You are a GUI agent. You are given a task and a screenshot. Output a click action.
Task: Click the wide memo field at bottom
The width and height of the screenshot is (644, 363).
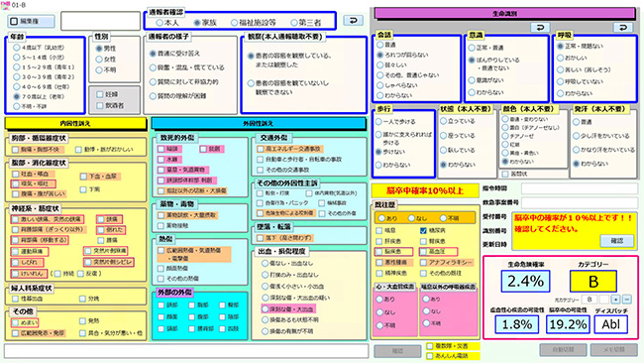point(186,351)
